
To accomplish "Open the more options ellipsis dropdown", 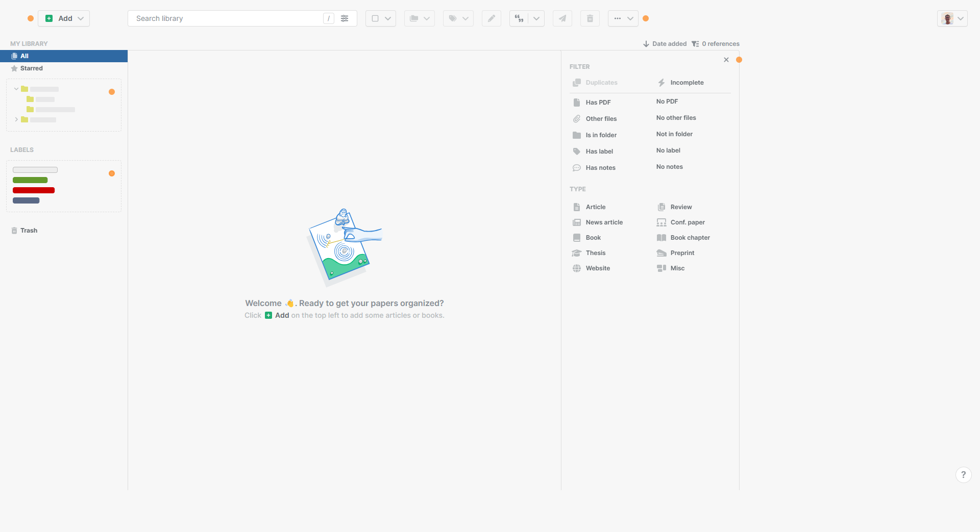I will pos(623,18).
